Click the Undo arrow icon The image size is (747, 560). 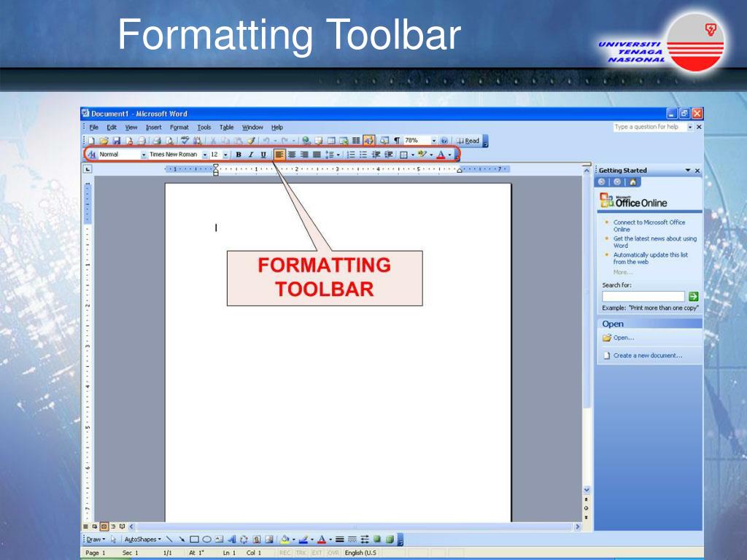266,141
